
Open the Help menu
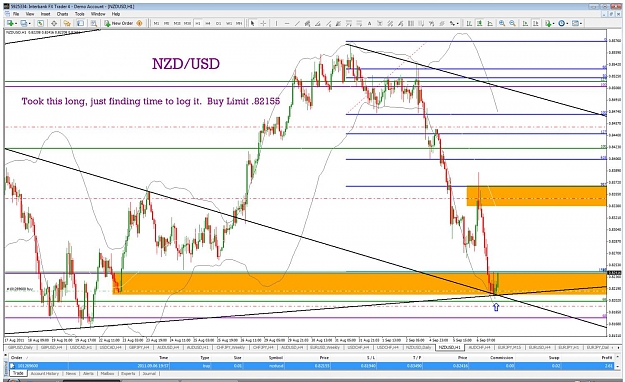point(116,14)
